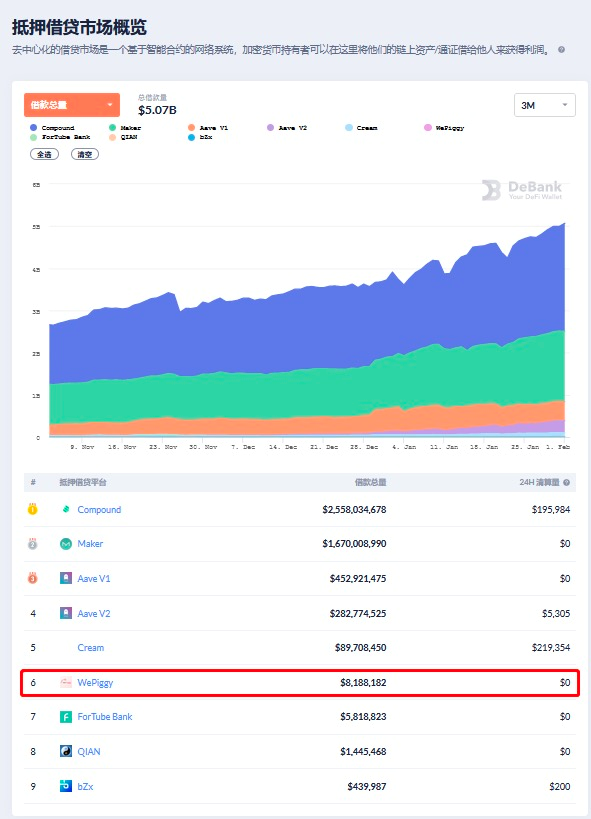This screenshot has height=819, width=591.
Task: Click the 抵押借贷市场概览 page heading
Action: [79, 27]
